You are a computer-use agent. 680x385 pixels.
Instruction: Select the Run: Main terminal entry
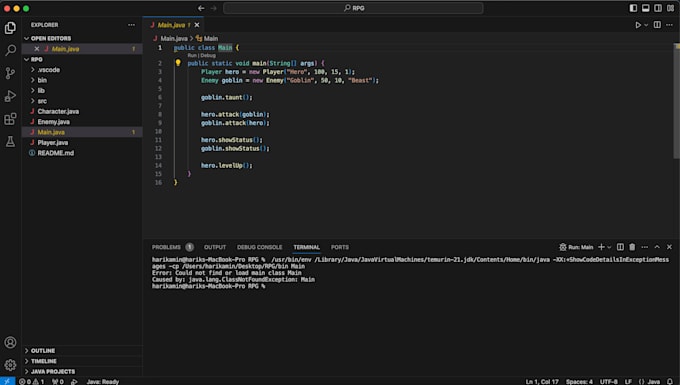click(x=576, y=247)
